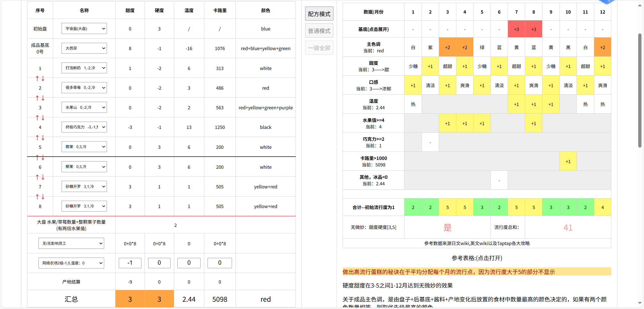This screenshot has width=644, height=309.
Task: Click the month 12 total cell showing 4
Action: pyautogui.click(x=602, y=207)
